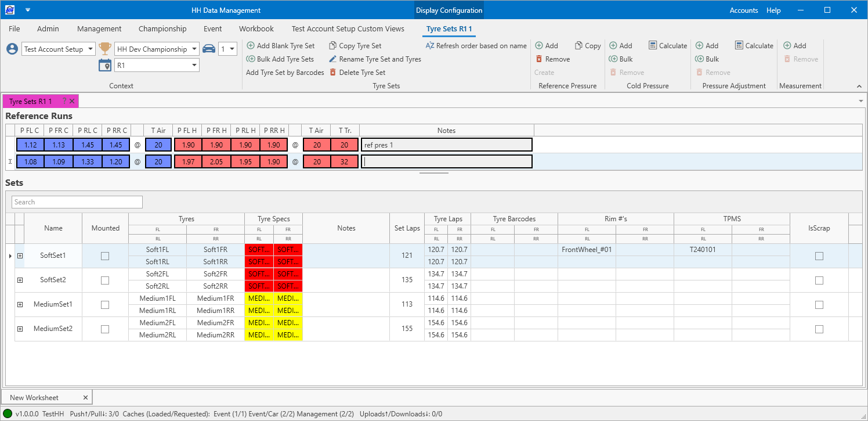Click Add Tyre Set by Barcodes

tap(285, 73)
